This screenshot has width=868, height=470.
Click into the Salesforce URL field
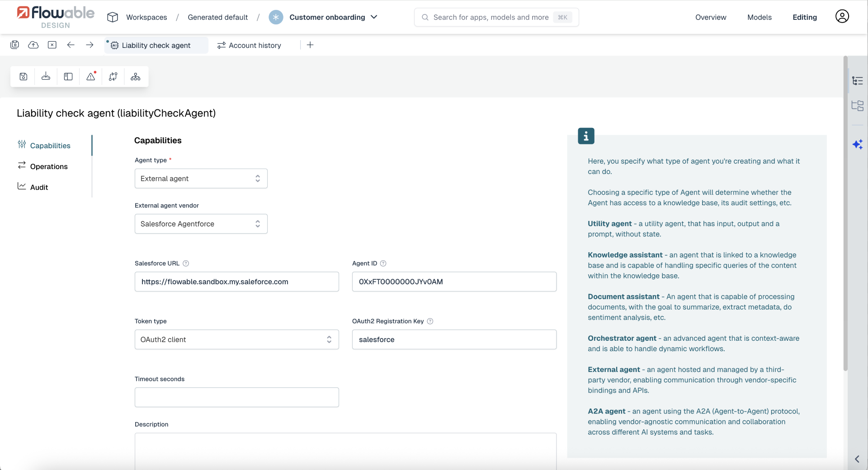[x=237, y=282]
